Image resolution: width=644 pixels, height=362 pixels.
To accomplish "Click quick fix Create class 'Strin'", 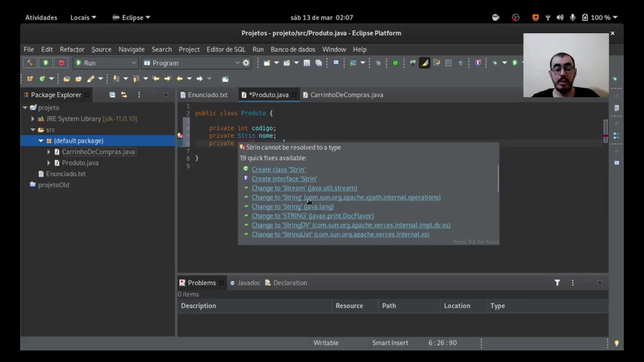I will pos(278,169).
